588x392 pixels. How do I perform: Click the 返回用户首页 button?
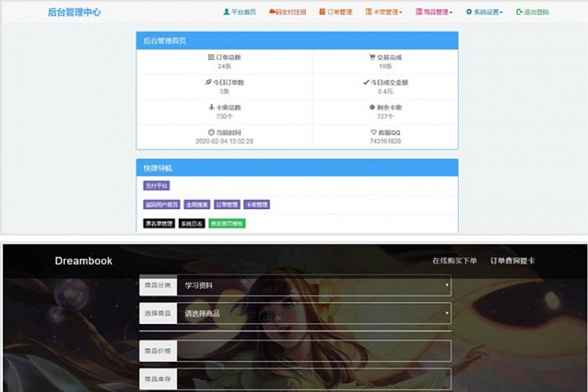point(161,204)
